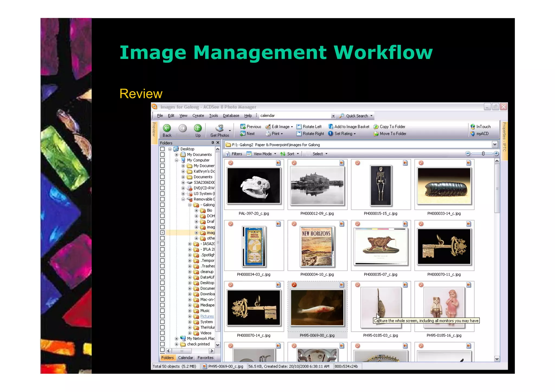
Task: Click the calendar search input field
Action: pyautogui.click(x=295, y=116)
